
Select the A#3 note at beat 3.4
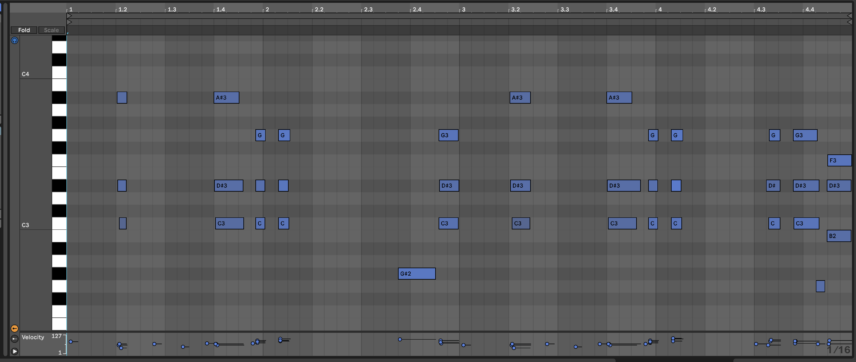pyautogui.click(x=619, y=98)
